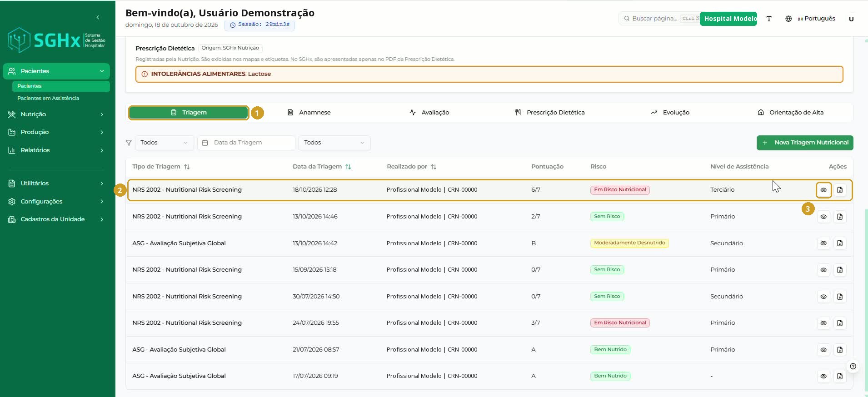The image size is (868, 397).
Task: Open the first Todos filter dropdown
Action: point(164,143)
